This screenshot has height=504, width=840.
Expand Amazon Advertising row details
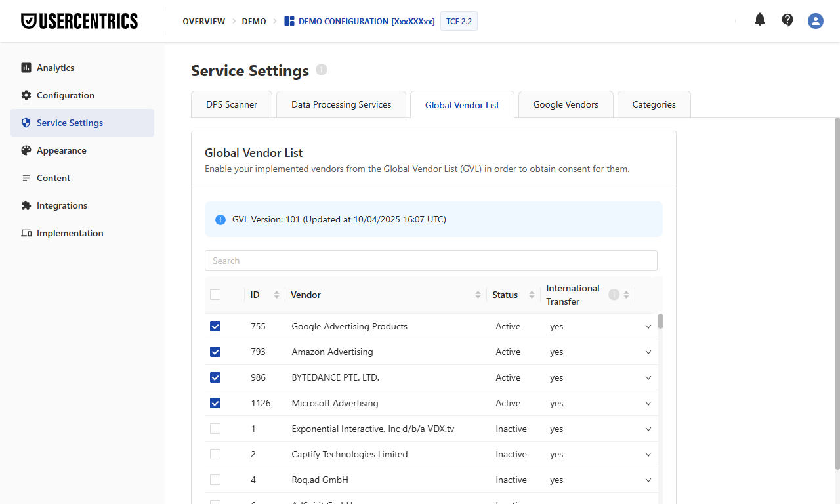[648, 352]
